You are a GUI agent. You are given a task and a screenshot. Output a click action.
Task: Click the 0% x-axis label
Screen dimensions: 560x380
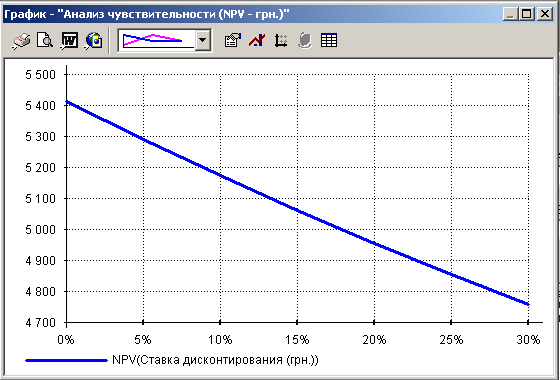tap(66, 340)
